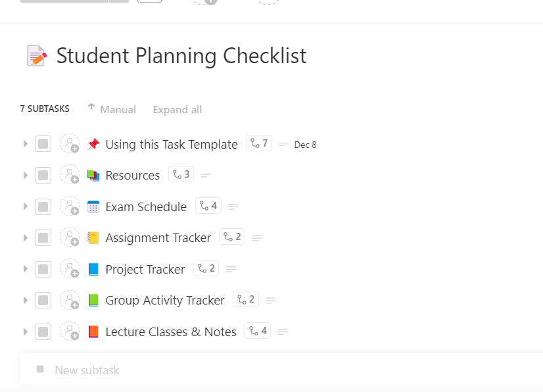The width and height of the screenshot is (543, 392).
Task: Expand the Lecture Classes & Notes subtask
Action: tap(25, 331)
